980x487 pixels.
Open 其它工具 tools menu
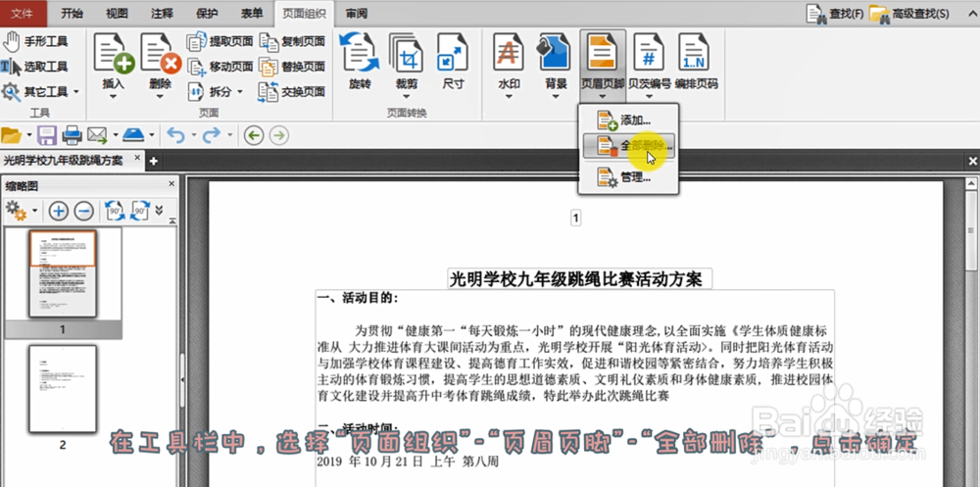(40, 92)
